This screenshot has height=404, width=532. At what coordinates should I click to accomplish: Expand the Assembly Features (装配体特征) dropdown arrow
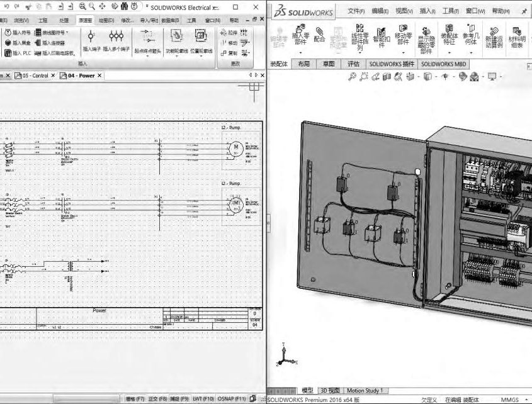coord(450,53)
